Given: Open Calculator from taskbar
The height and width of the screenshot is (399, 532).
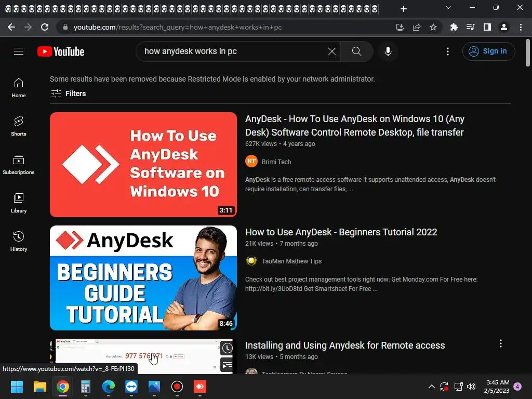Looking at the screenshot, I should pos(86,387).
